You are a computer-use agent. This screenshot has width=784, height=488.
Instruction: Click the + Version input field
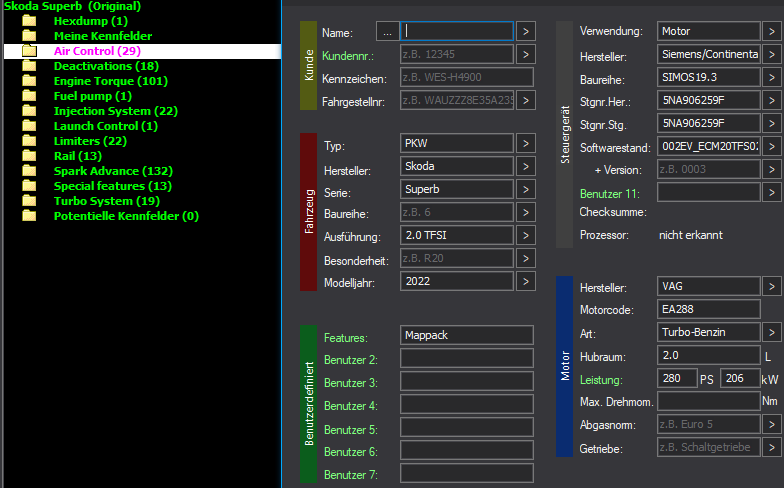[x=708, y=169]
